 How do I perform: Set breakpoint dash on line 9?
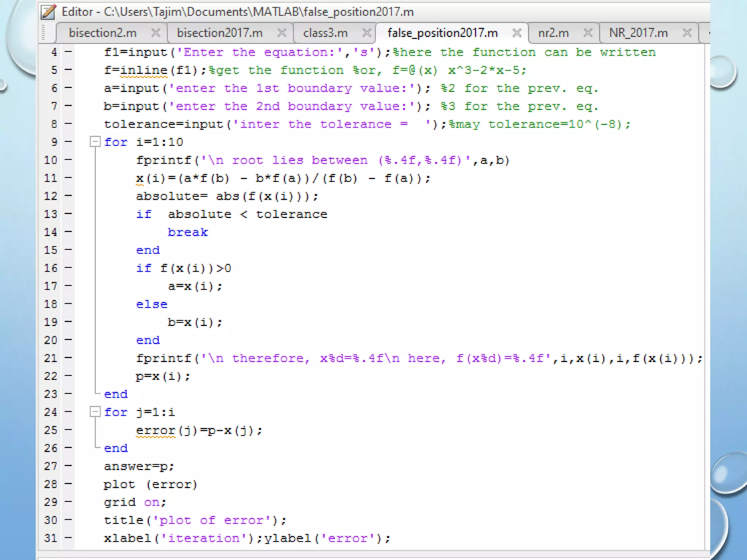68,141
